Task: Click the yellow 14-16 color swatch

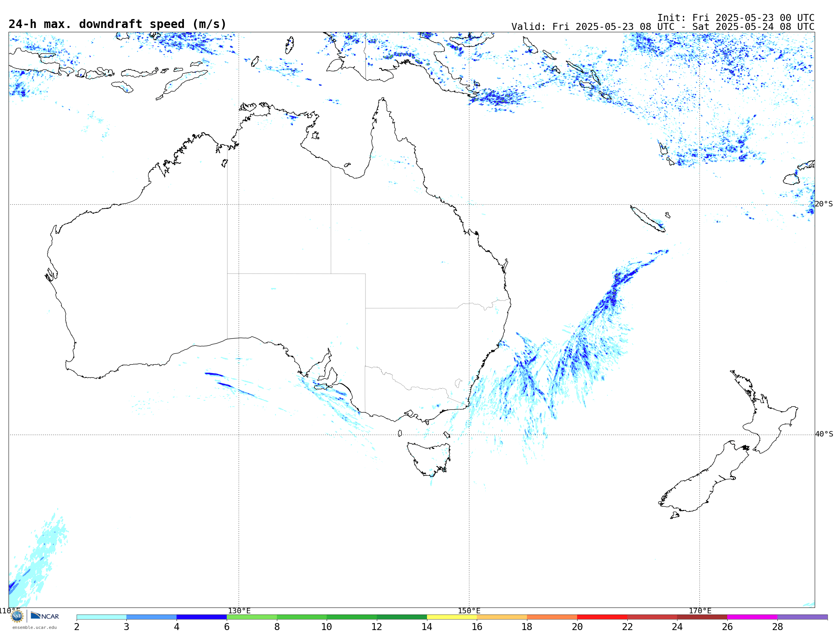Action: click(x=452, y=617)
